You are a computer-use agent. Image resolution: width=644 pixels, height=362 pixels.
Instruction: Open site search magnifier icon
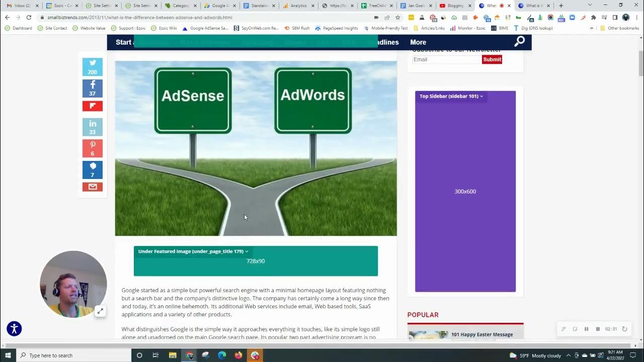(x=519, y=42)
